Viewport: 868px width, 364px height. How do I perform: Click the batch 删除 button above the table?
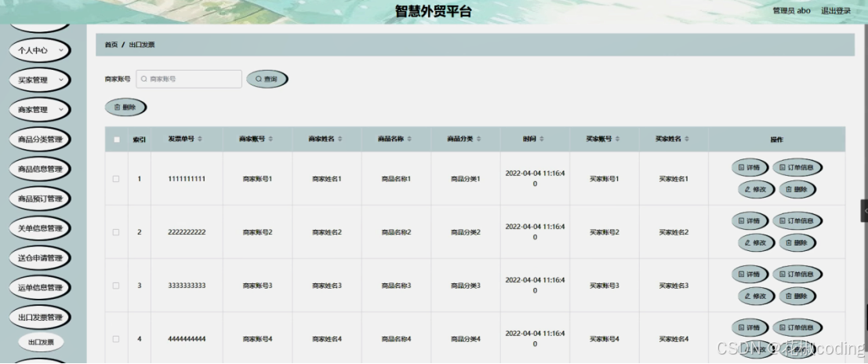(125, 107)
